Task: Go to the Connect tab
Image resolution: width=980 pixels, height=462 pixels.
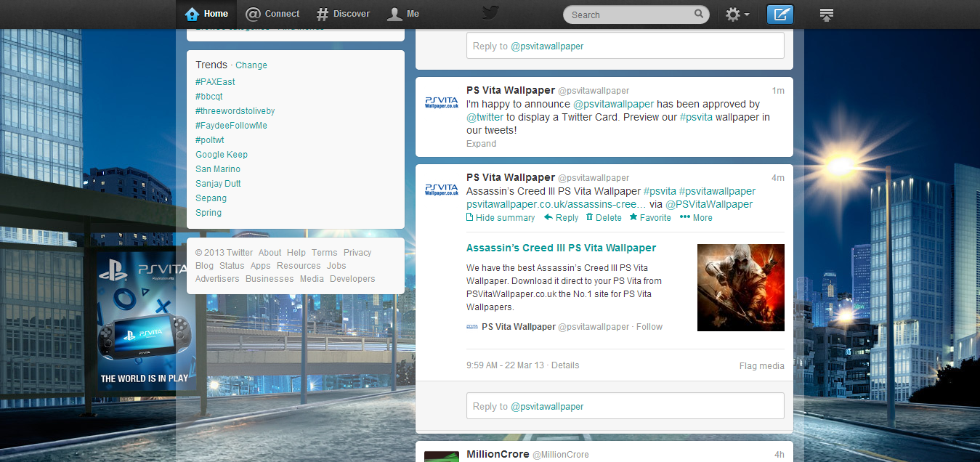Action: point(272,14)
